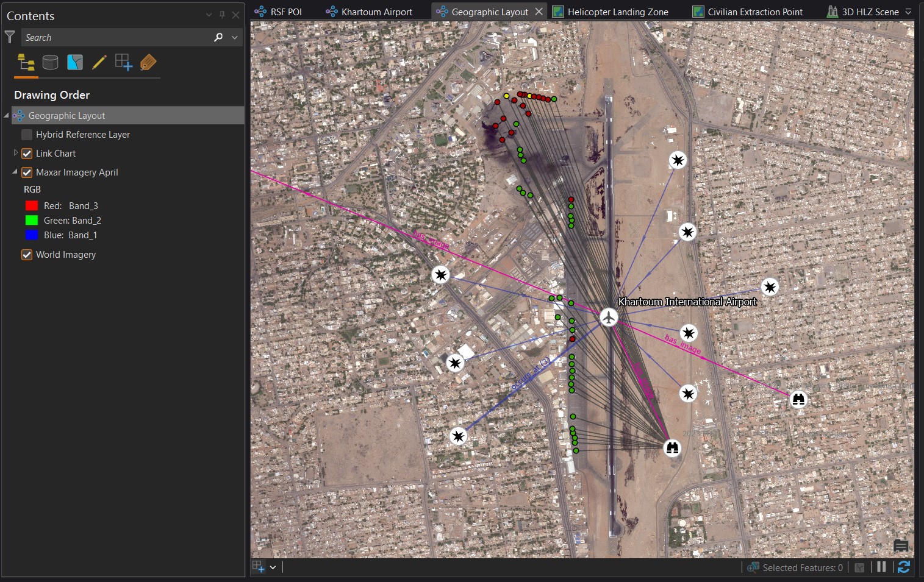Click the filter icon above the search box
The height and width of the screenshot is (582, 924).
click(x=9, y=37)
